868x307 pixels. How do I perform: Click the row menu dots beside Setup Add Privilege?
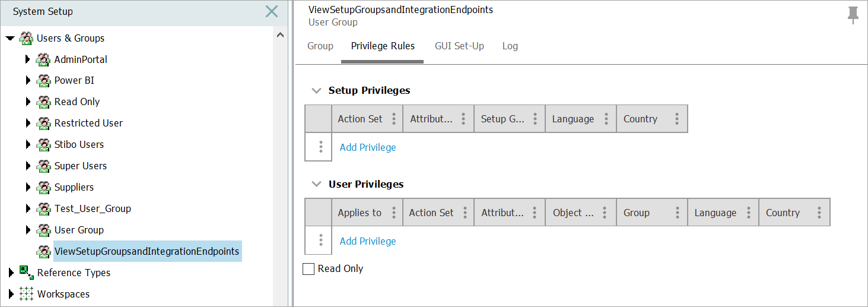[x=320, y=147]
